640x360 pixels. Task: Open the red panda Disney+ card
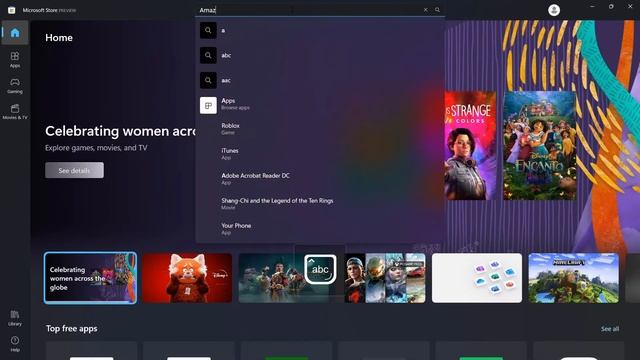point(187,278)
